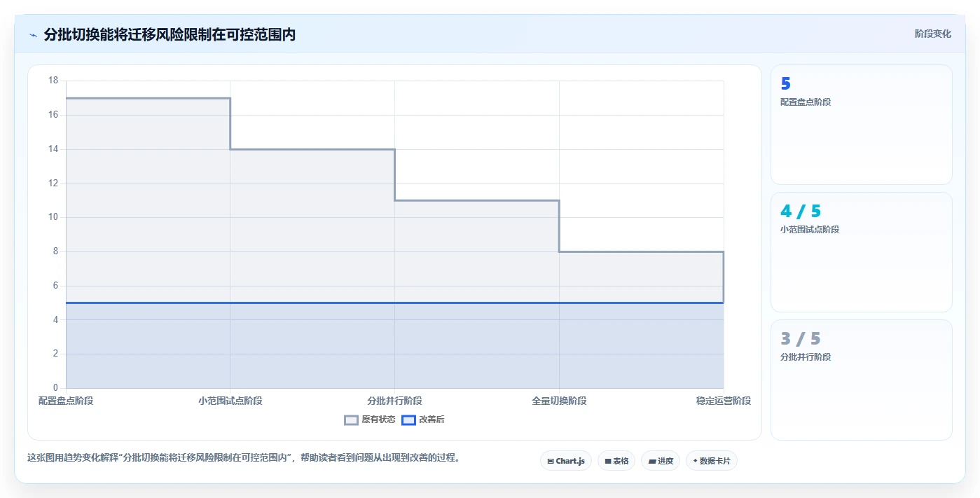Click the description text below the chart
Screen dimensions: 980x498
point(244,458)
